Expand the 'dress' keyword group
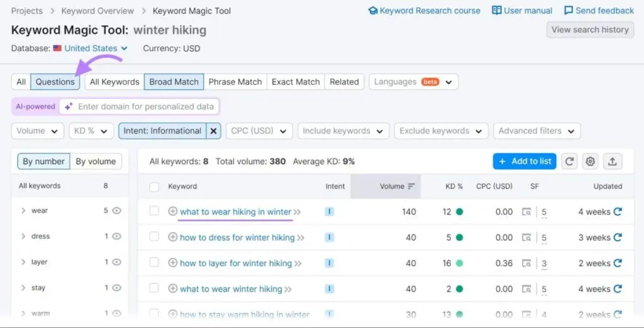644x328 pixels. tap(23, 236)
